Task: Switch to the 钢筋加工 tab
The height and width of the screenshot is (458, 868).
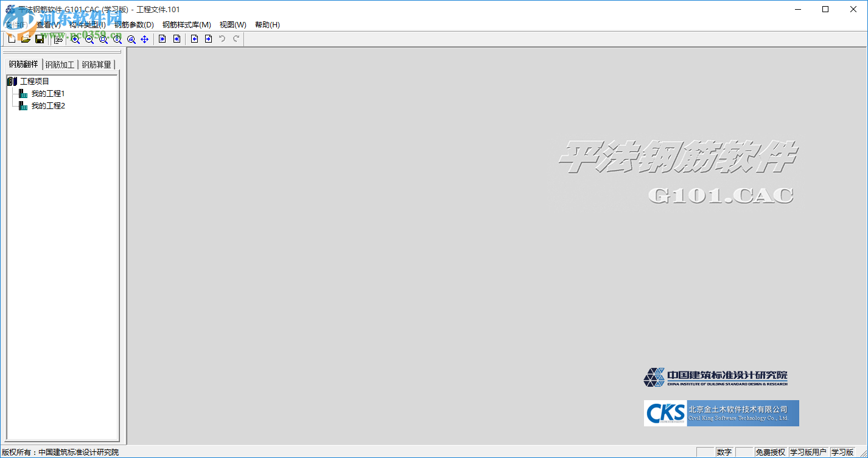Action: [60, 65]
